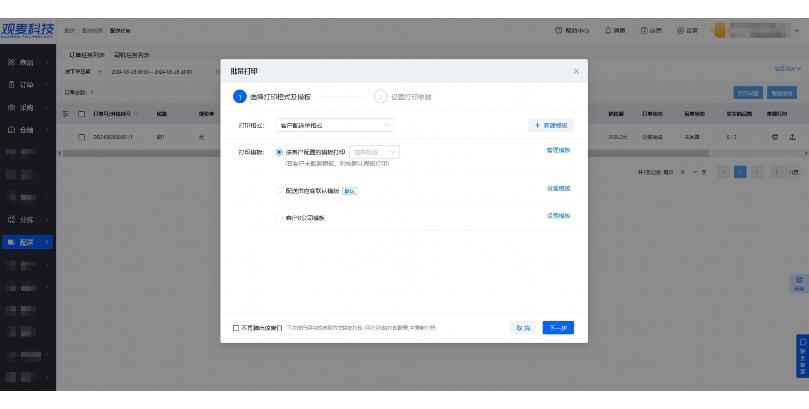Click 配送管理 in the breadcrumb

92,30
